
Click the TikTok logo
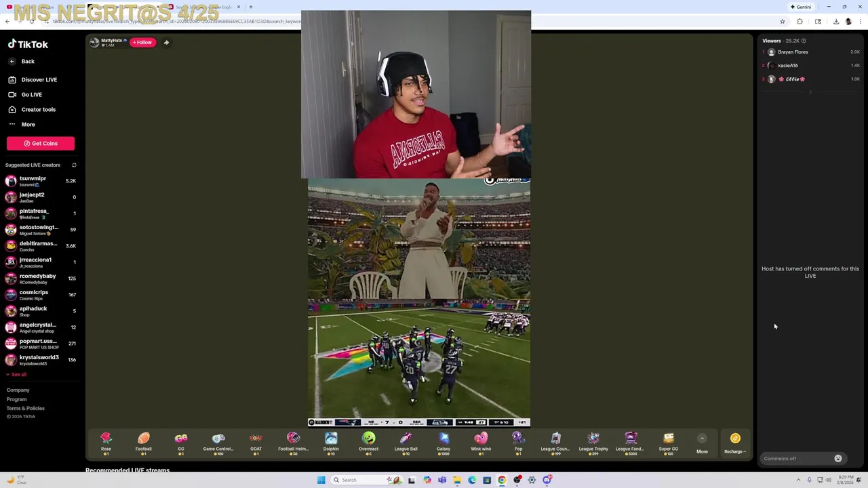(x=28, y=44)
